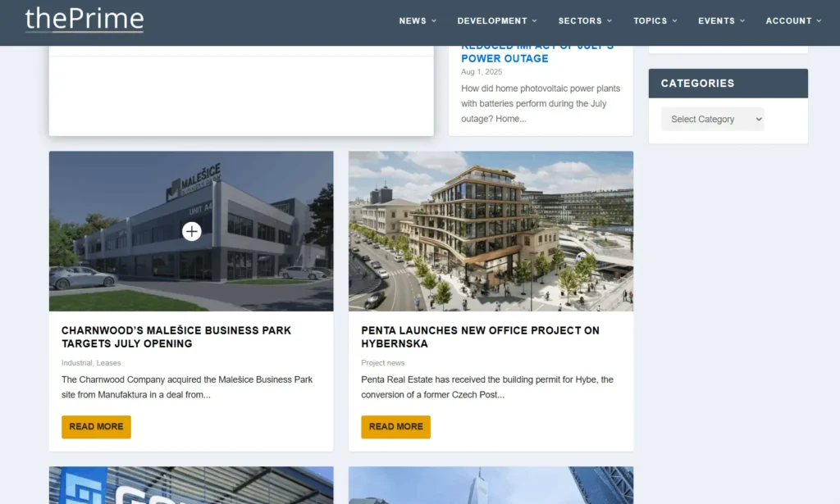Click the thePrime site logo
This screenshot has width=840, height=504.
click(x=84, y=20)
